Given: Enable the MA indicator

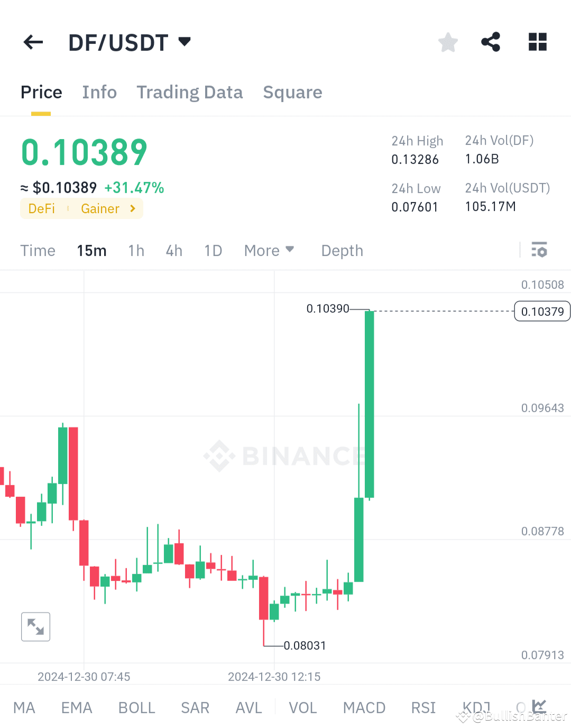Looking at the screenshot, I should [x=24, y=707].
